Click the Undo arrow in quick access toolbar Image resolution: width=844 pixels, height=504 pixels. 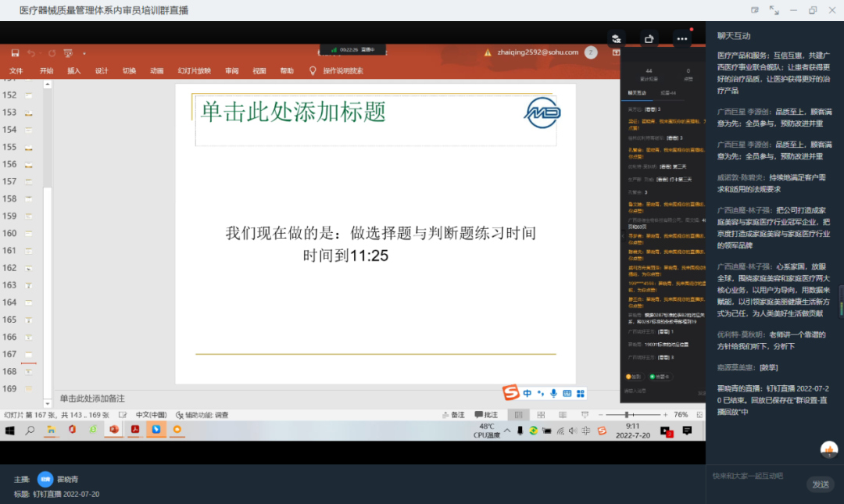pos(31,53)
